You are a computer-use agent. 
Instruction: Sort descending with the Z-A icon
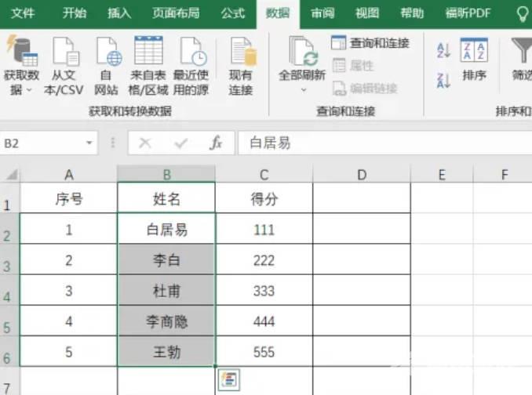[x=443, y=80]
